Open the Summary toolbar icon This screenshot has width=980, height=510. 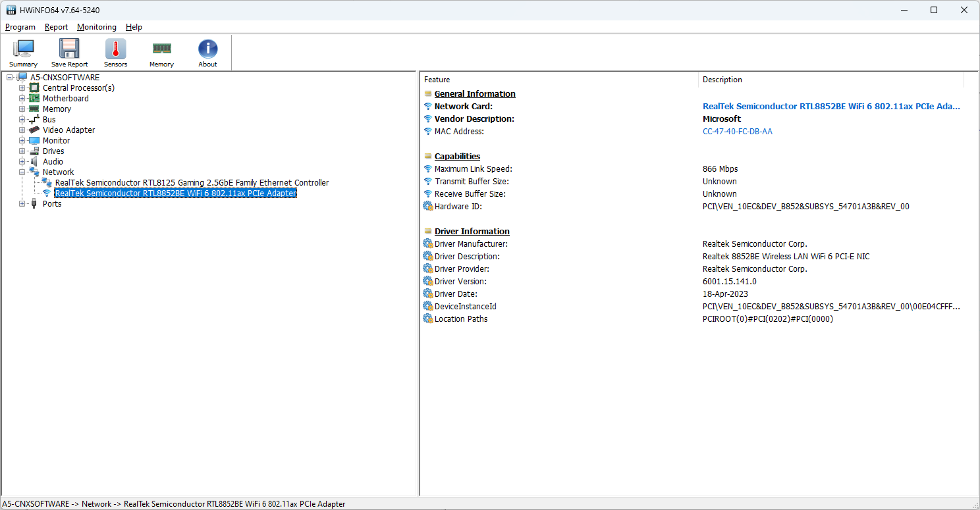tap(23, 49)
